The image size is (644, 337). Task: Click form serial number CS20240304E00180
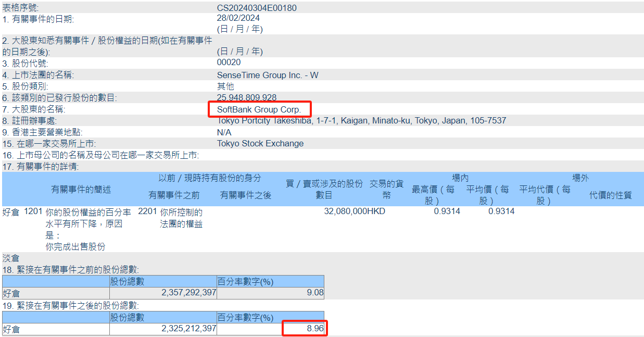click(x=257, y=8)
